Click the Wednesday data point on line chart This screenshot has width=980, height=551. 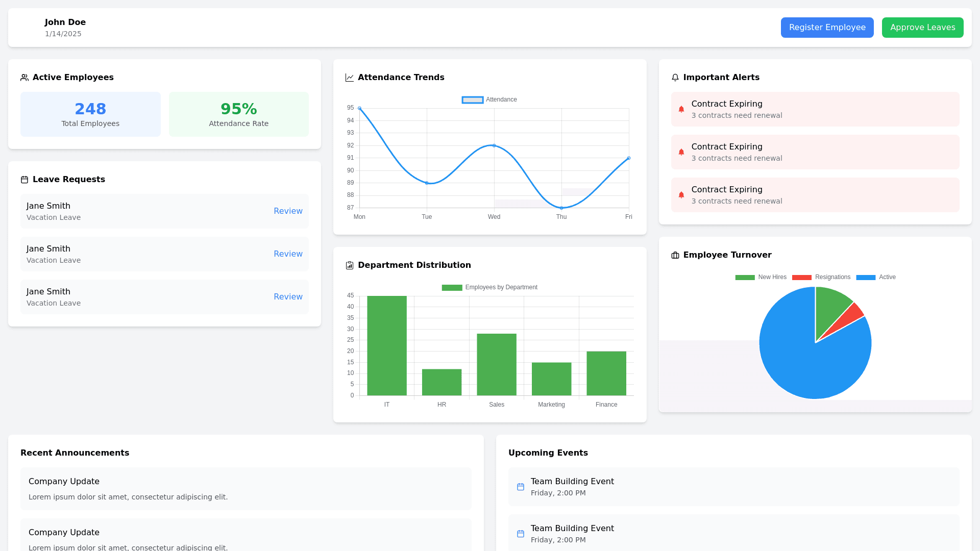click(494, 146)
